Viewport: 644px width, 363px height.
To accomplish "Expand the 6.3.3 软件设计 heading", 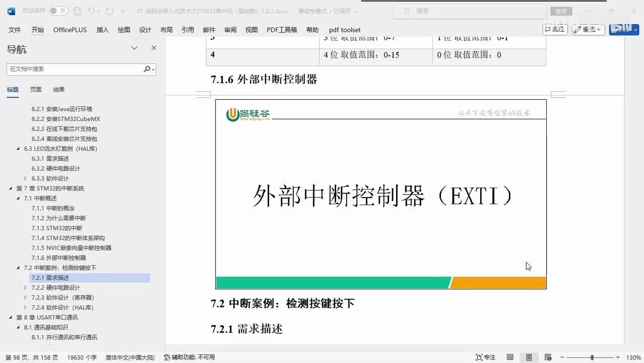I will point(26,178).
